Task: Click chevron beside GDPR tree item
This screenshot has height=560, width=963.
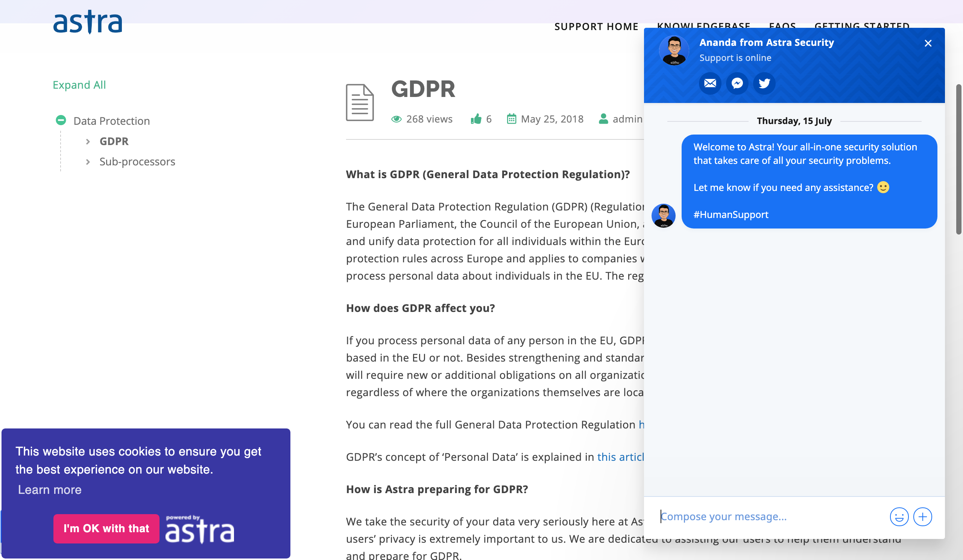Action: point(88,142)
